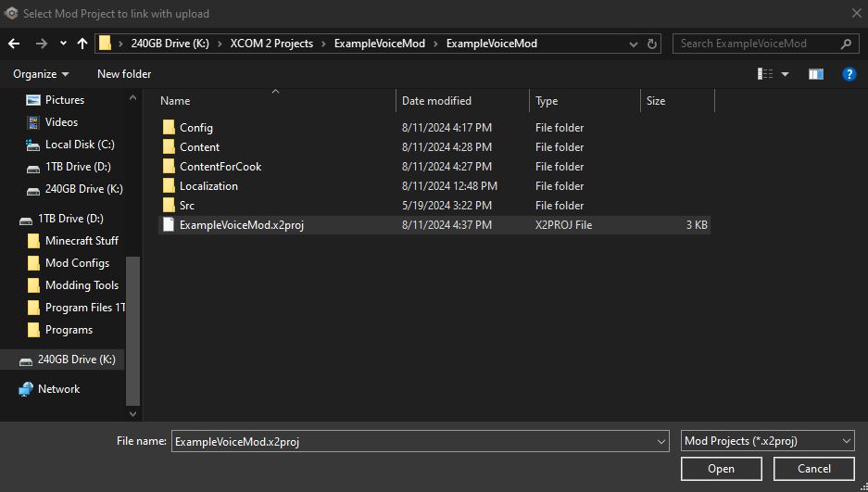Go up one folder level
Viewport: 868px width, 492px height.
(x=82, y=44)
